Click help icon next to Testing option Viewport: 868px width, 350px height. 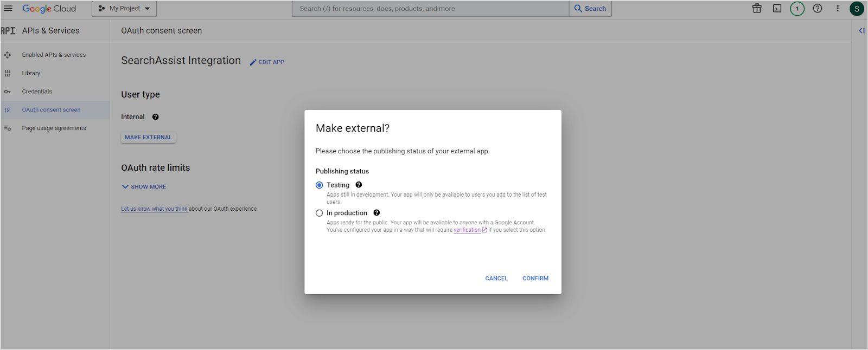click(x=359, y=185)
